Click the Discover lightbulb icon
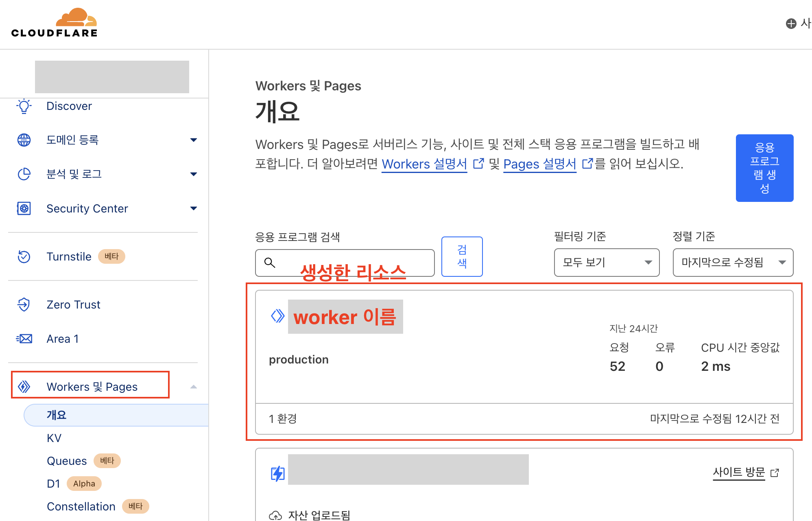The image size is (812, 521). coord(24,106)
